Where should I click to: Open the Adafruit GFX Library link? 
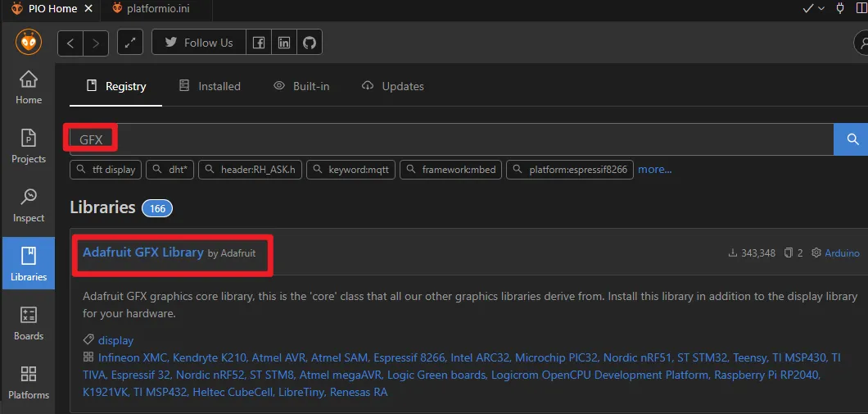pyautogui.click(x=143, y=252)
